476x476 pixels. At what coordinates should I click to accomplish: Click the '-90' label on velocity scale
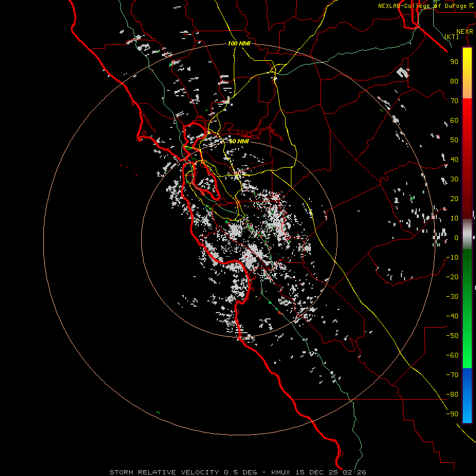point(452,414)
